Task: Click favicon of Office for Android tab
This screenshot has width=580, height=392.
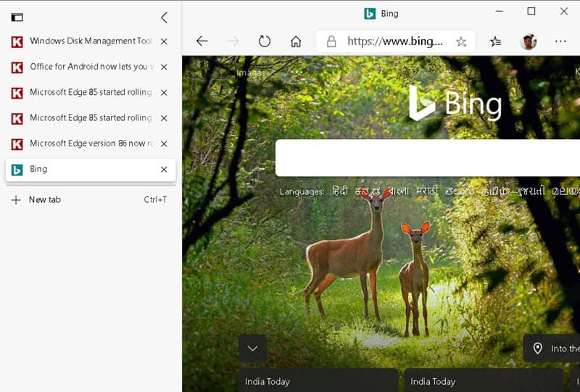Action: pos(17,67)
